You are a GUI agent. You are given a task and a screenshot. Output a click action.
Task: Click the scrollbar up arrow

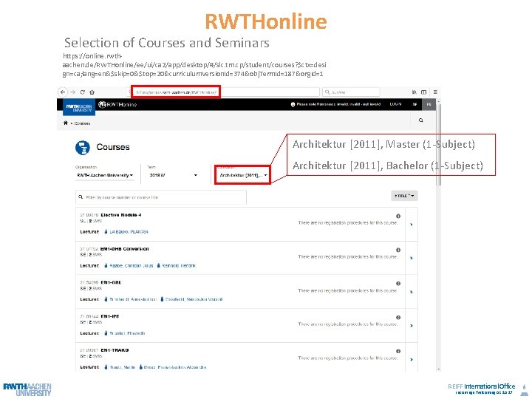pos(439,101)
